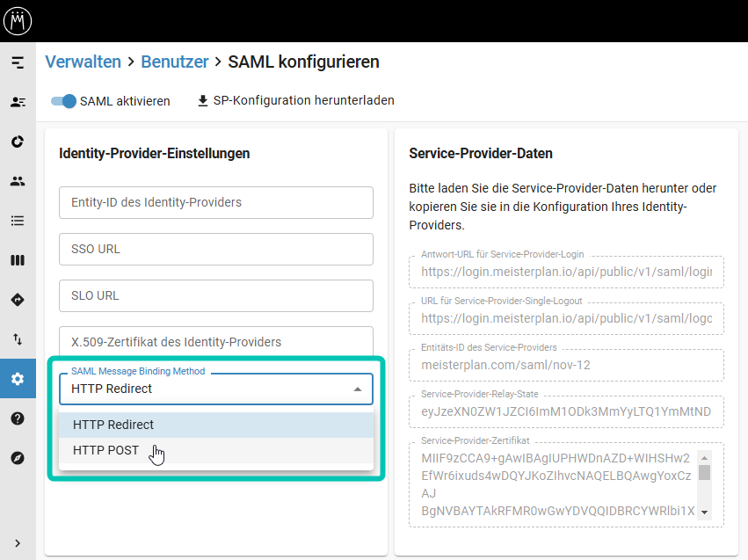
Task: Click the certificate scrollbar up arrow
Action: click(x=705, y=458)
